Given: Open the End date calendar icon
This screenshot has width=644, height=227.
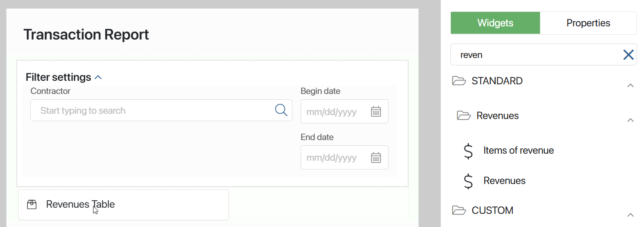Looking at the screenshot, I should 376,158.
